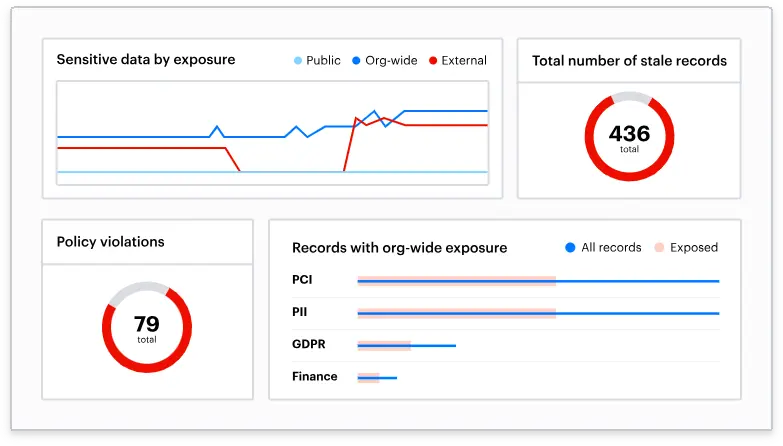The image size is (783, 446).
Task: Open the Policy violations panel title
Action: 110,242
